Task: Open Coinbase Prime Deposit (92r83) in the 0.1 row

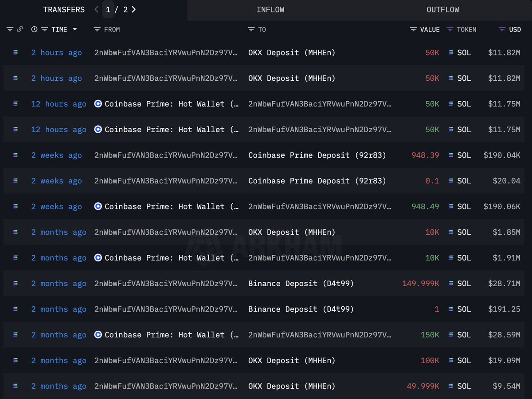Action: coord(317,181)
